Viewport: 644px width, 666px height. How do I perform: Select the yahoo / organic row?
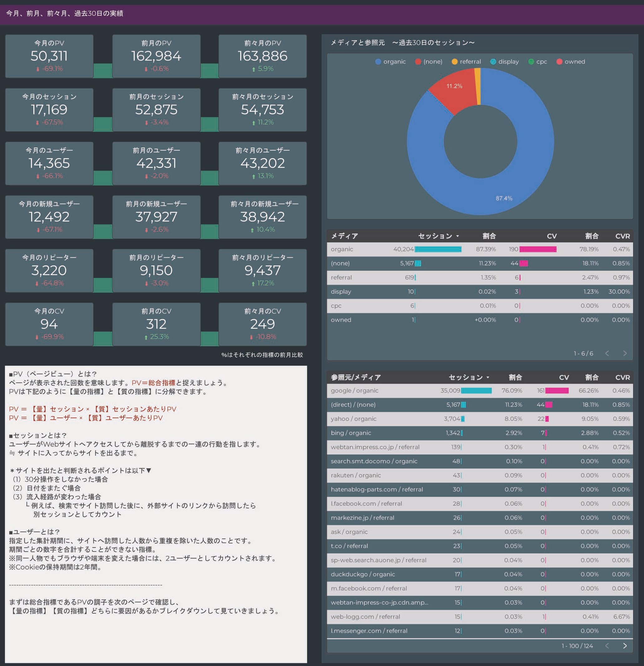[x=353, y=419]
